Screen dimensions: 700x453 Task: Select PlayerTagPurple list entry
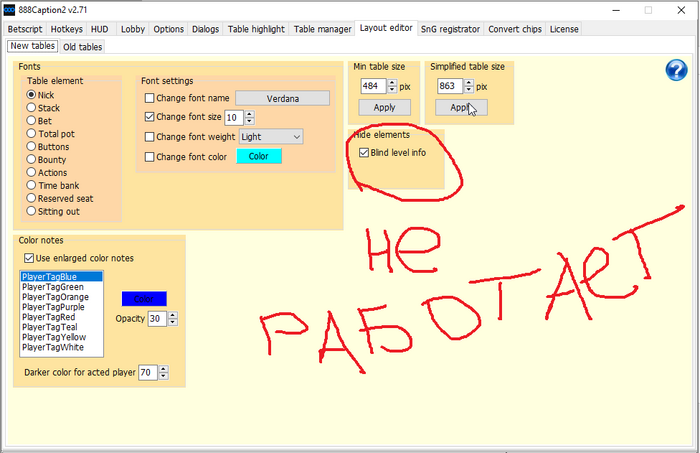coord(62,307)
